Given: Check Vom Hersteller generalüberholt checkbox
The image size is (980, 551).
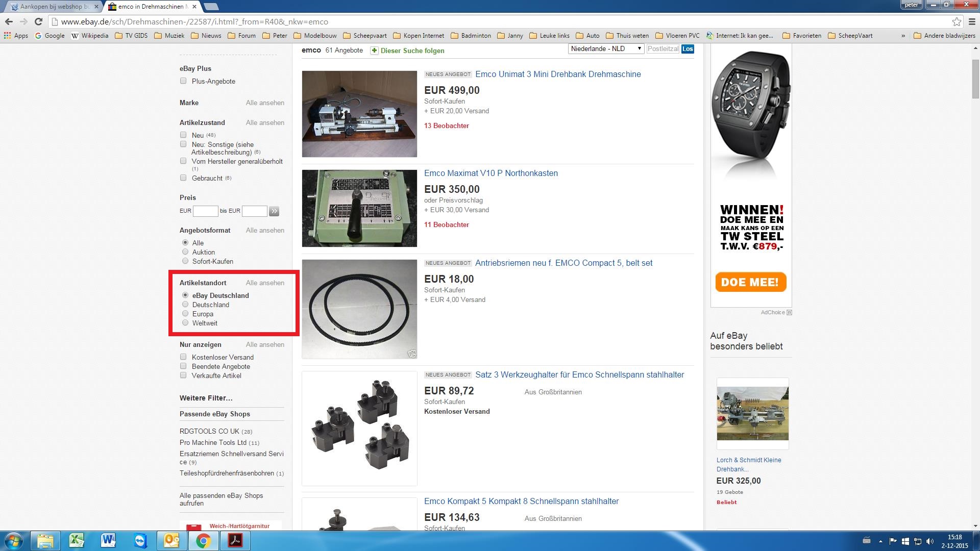Looking at the screenshot, I should pos(183,161).
